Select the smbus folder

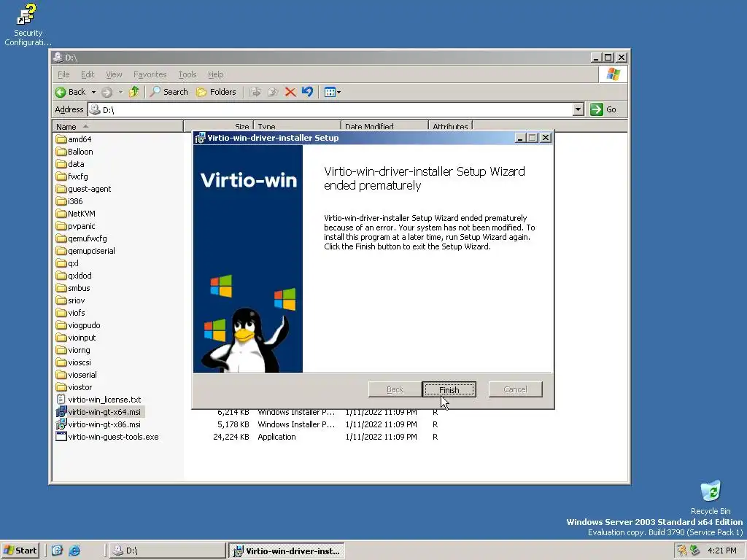[73, 287]
